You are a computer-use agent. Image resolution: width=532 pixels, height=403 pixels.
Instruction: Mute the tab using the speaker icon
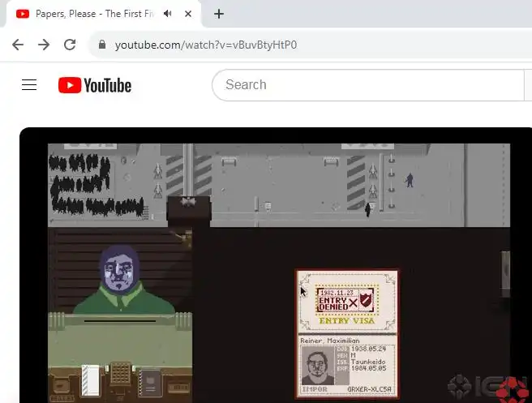click(x=168, y=14)
